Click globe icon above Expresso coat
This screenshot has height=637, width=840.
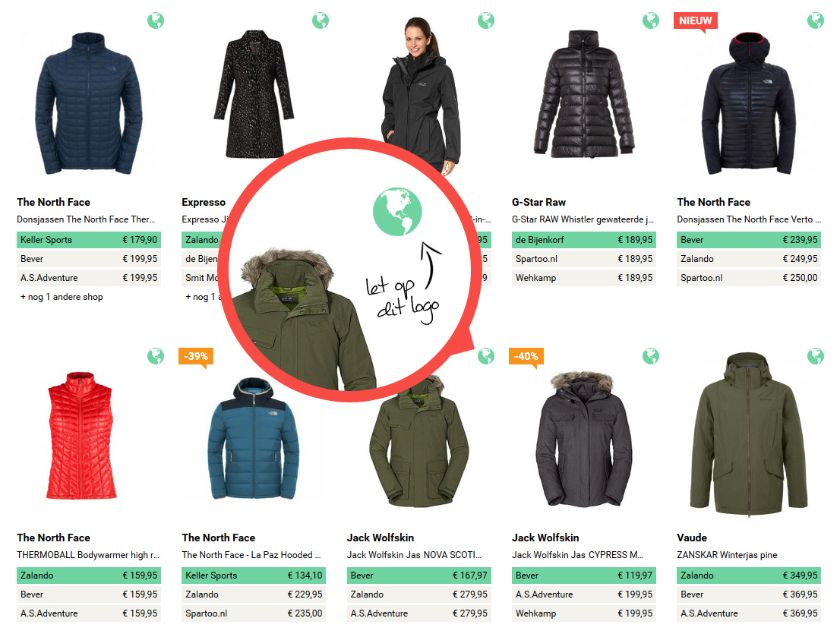coord(321,20)
